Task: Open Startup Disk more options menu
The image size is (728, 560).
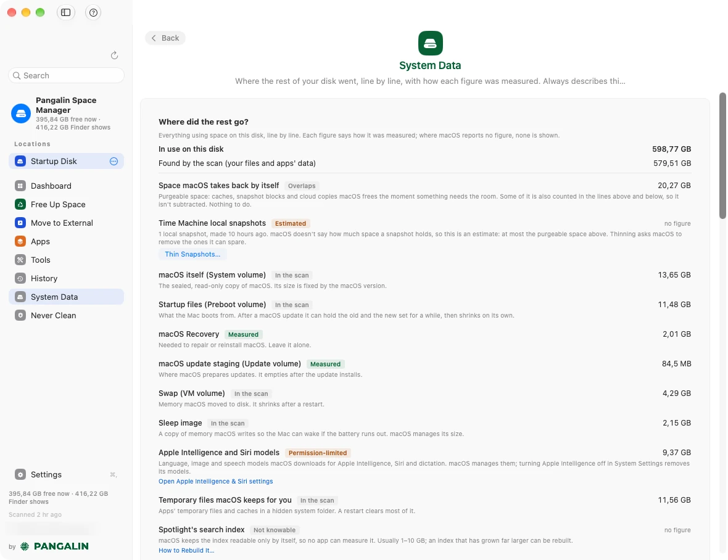Action: pos(114,161)
